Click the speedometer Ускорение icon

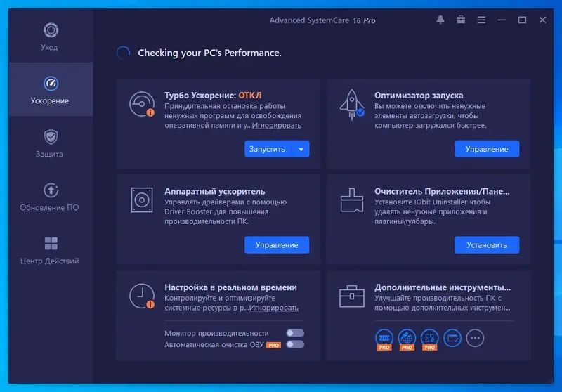coord(51,84)
